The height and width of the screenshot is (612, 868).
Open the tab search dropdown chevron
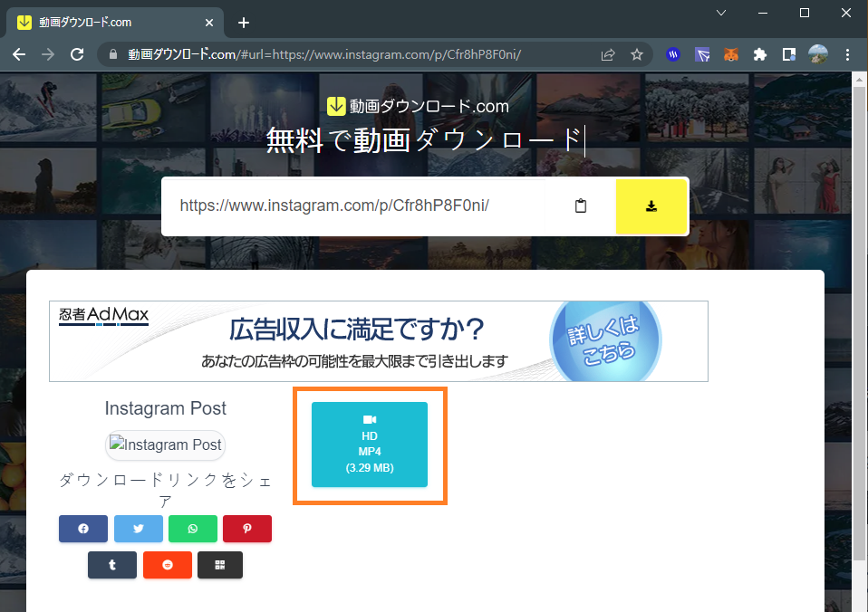[x=720, y=13]
